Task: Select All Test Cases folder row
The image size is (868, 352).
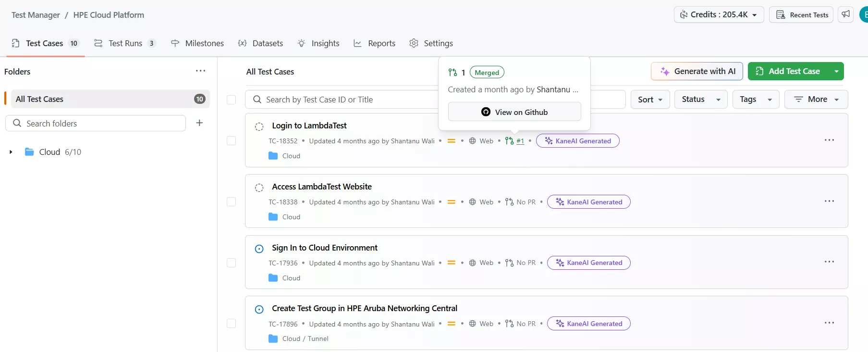Action: coord(110,99)
